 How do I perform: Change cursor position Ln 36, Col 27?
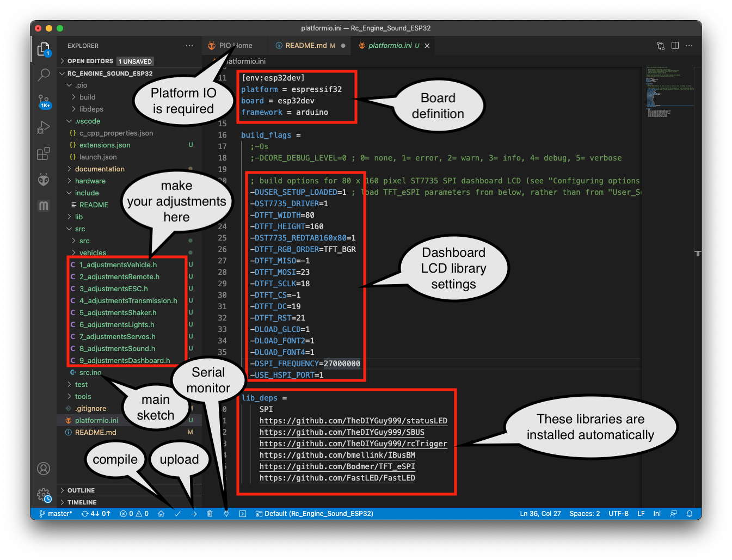[x=540, y=514]
